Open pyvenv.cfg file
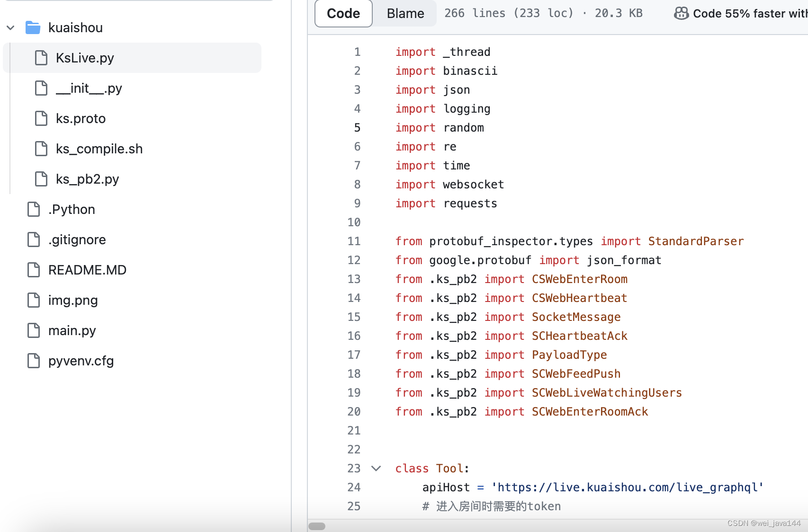This screenshot has height=532, width=808. coord(81,361)
